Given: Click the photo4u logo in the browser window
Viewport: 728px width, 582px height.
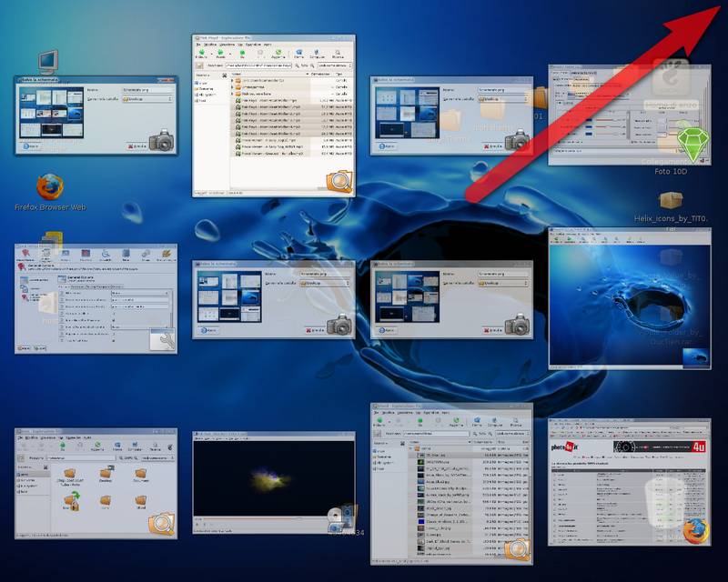Looking at the screenshot, I should 564,447.
